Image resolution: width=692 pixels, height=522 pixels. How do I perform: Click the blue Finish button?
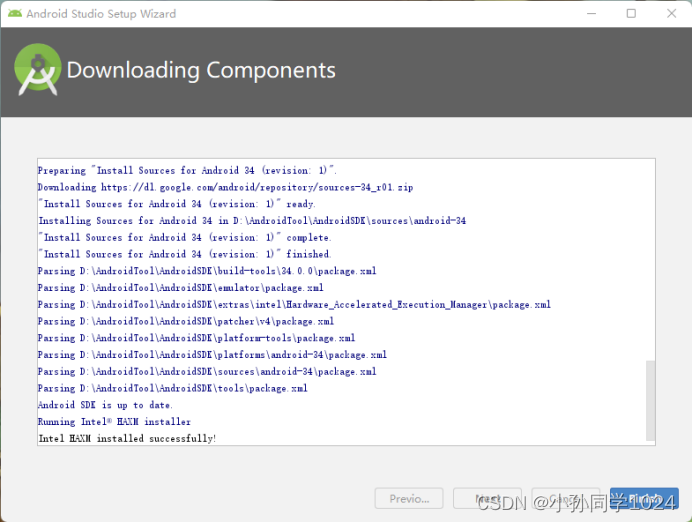point(644,499)
